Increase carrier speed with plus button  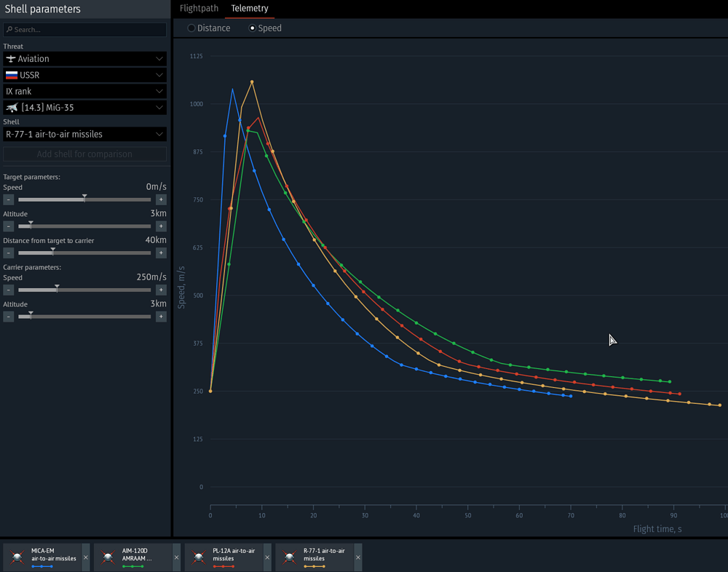(161, 290)
